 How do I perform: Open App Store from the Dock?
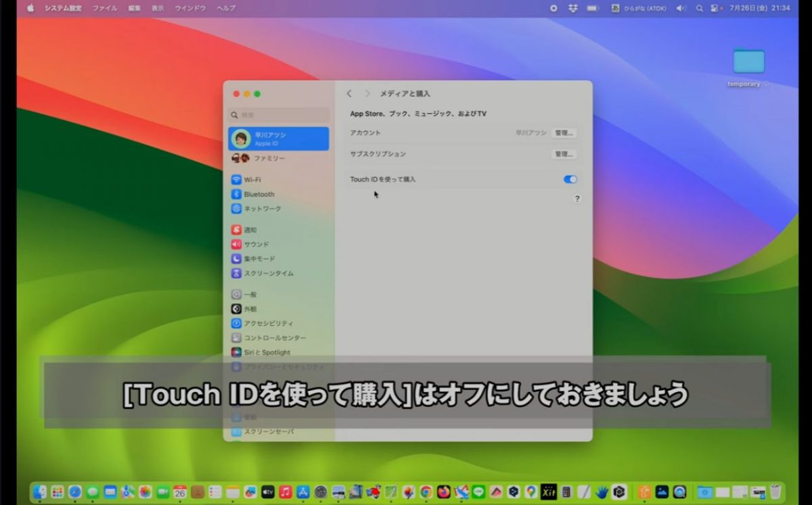[x=303, y=492]
